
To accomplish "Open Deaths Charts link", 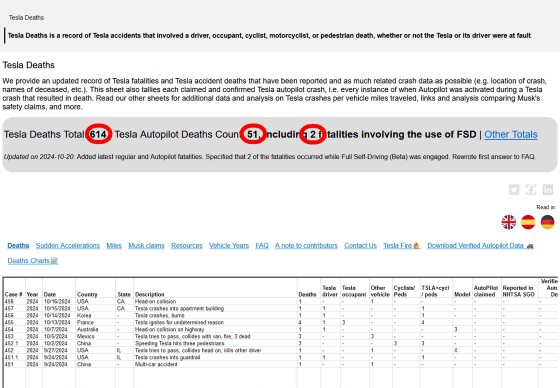I will 32,260.
